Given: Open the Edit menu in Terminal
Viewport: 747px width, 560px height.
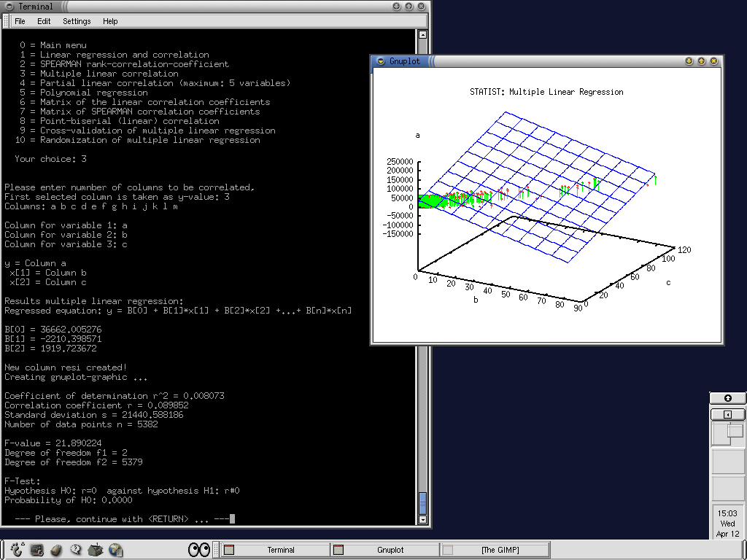Looking at the screenshot, I should tap(44, 21).
